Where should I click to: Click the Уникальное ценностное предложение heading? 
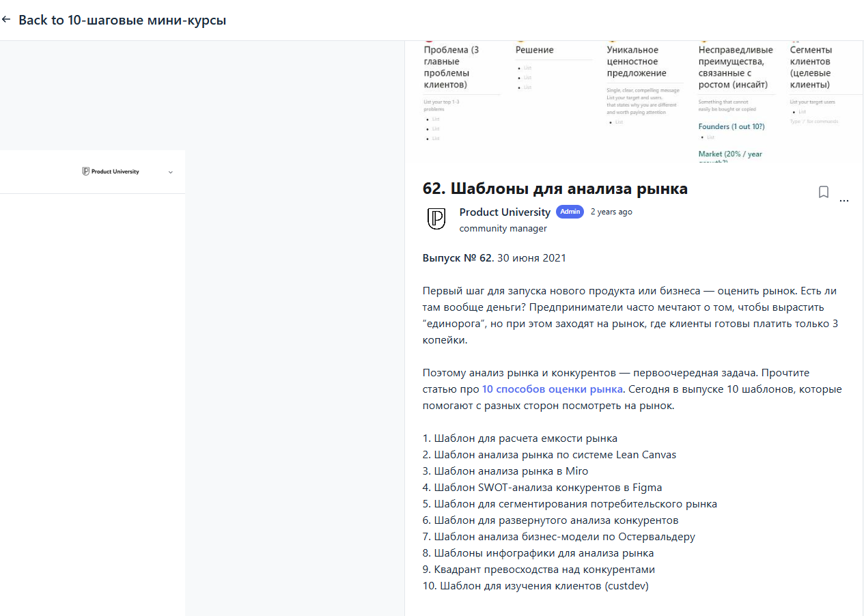click(637, 61)
